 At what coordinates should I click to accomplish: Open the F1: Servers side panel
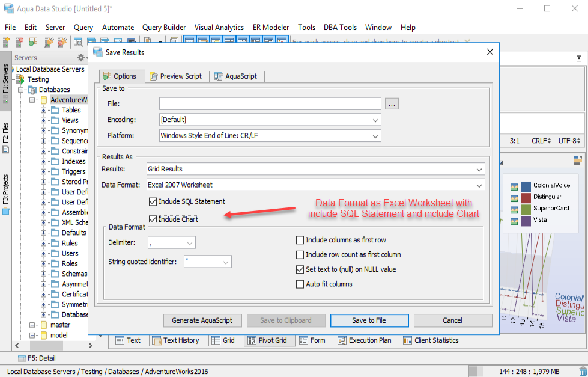pos(5,81)
